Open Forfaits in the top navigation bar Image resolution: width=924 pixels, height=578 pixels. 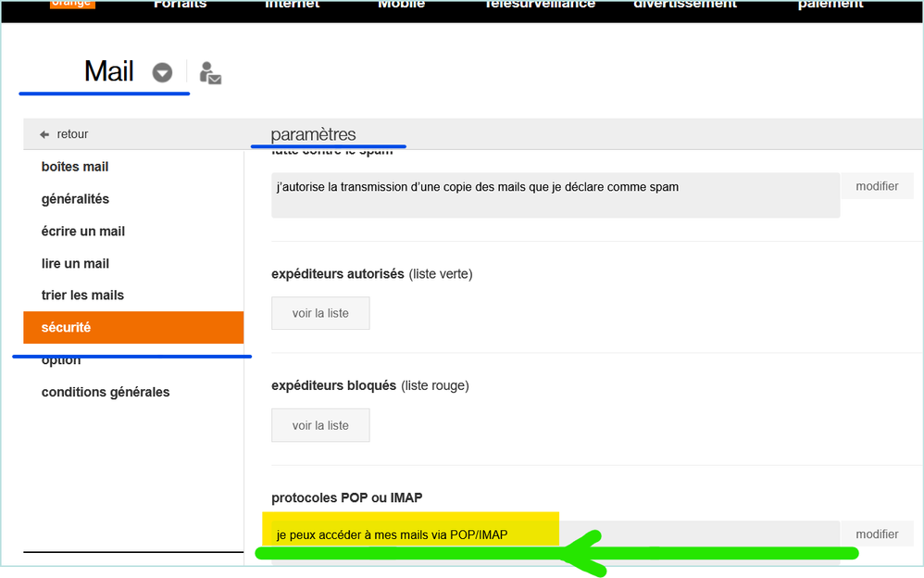181,5
